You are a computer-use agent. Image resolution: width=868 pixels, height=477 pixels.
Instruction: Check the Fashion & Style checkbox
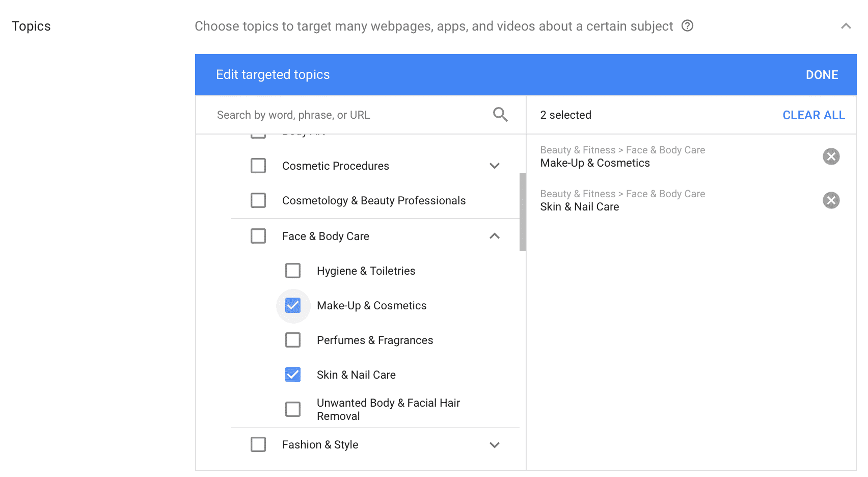pos(258,444)
